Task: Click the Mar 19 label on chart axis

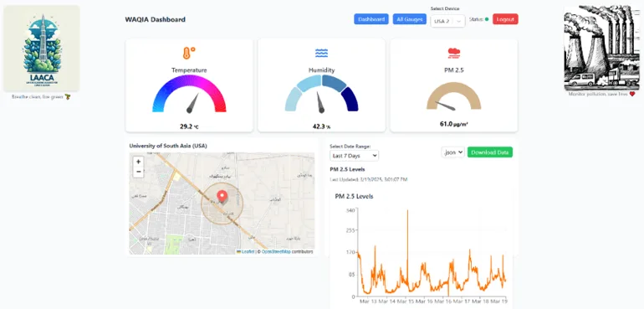Action: point(498,301)
